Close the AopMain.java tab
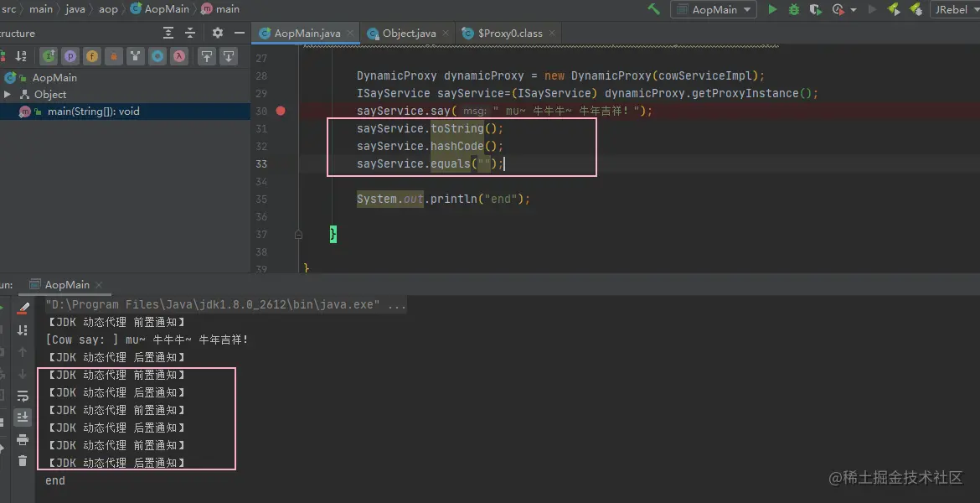 pyautogui.click(x=351, y=34)
